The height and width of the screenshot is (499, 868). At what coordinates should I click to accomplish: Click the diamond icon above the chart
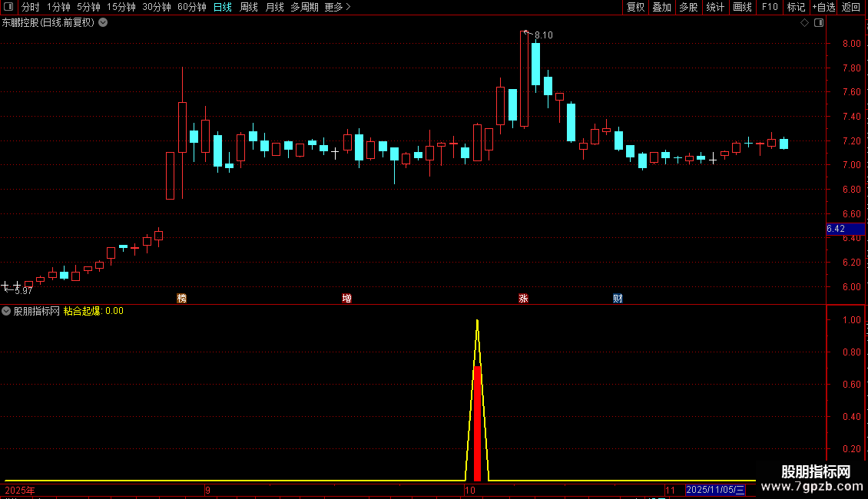coord(804,23)
